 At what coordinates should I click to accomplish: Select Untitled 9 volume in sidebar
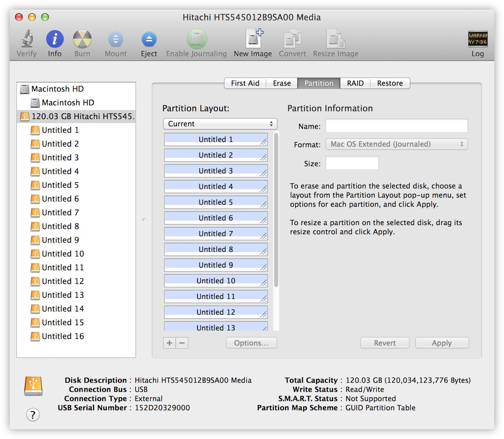coord(76,240)
